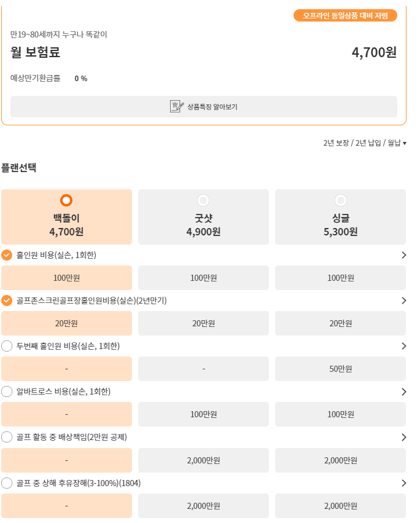
Task: Expand 골프 활동 중 배상책임 details
Action: [x=404, y=438]
